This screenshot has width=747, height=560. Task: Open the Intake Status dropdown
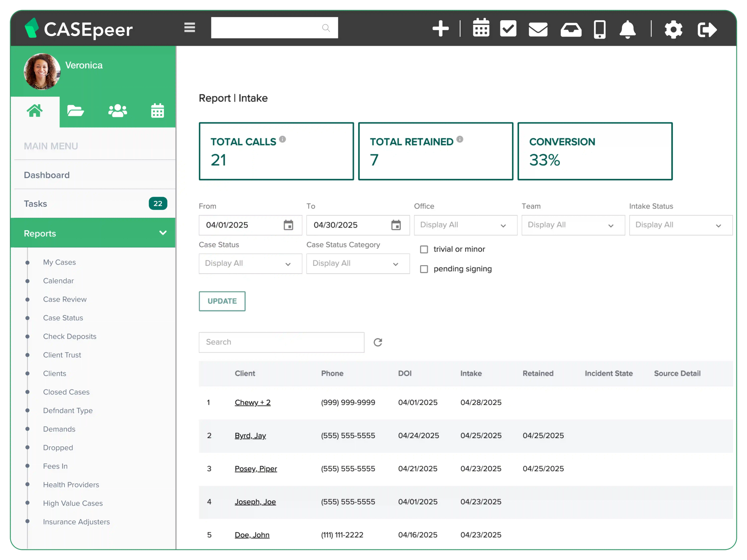coord(680,225)
